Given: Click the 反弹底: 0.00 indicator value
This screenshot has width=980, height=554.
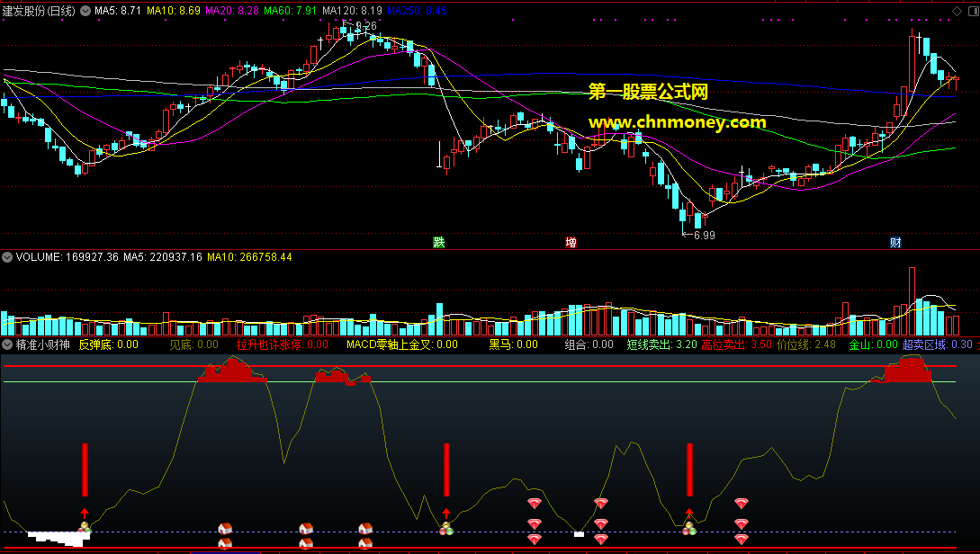Looking at the screenshot, I should [108, 344].
